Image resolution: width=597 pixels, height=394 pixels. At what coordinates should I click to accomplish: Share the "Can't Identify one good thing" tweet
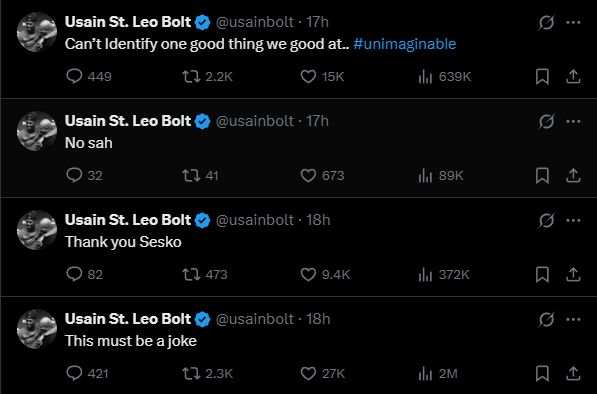(573, 77)
